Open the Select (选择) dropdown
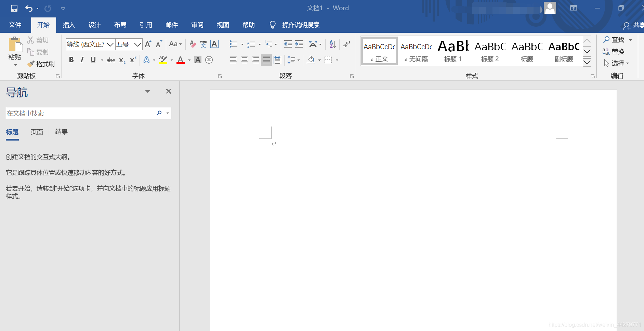Image resolution: width=644 pixels, height=331 pixels. click(616, 63)
